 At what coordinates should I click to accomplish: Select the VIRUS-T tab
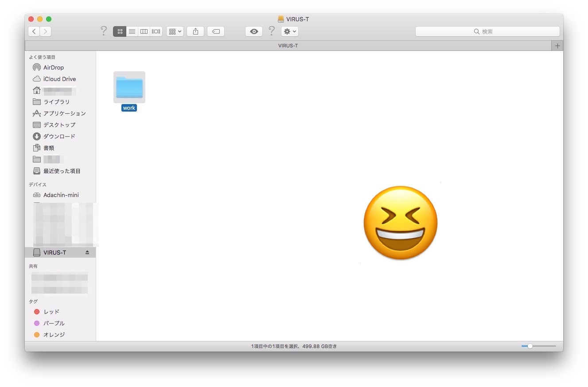288,46
